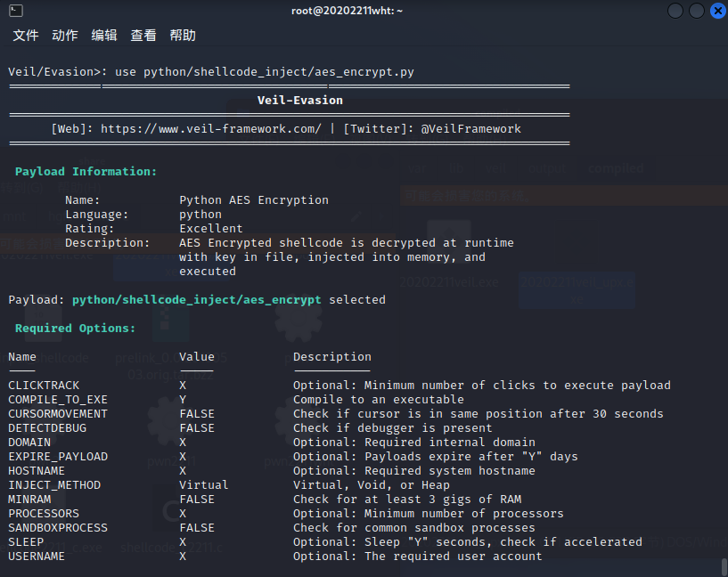Click the root@20202211wht window title
Viewport: 728px width, 577px height.
pyautogui.click(x=348, y=11)
